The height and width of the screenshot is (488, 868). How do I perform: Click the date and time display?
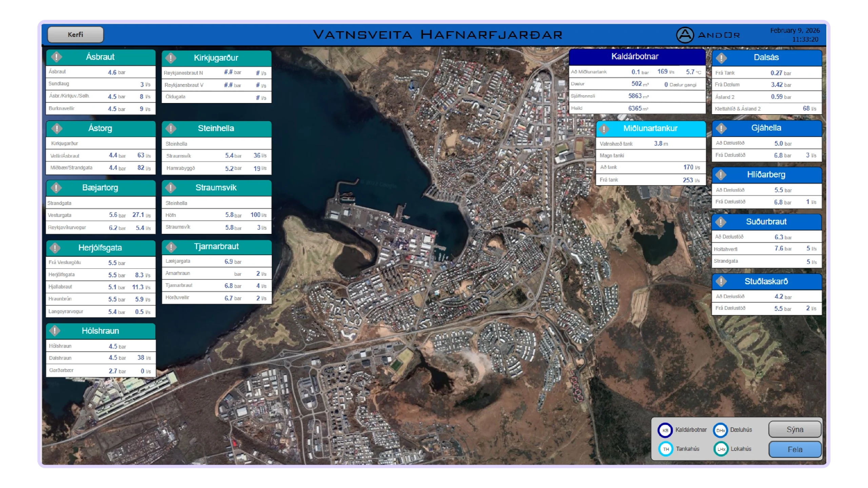[795, 35]
